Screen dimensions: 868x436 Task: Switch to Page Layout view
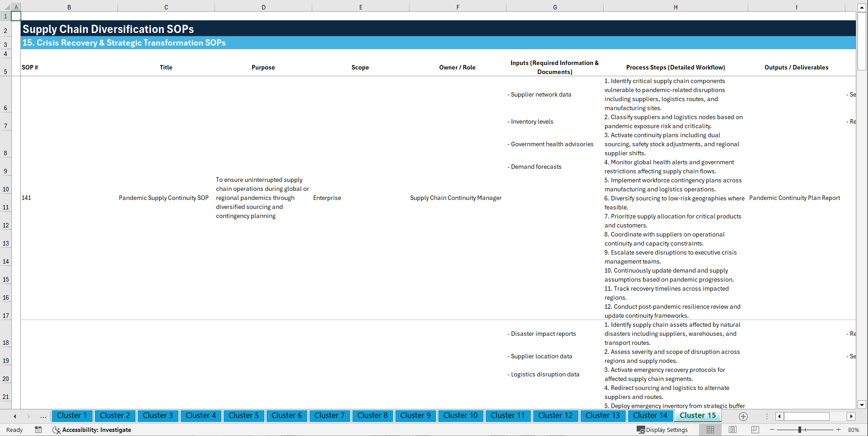tap(732, 430)
